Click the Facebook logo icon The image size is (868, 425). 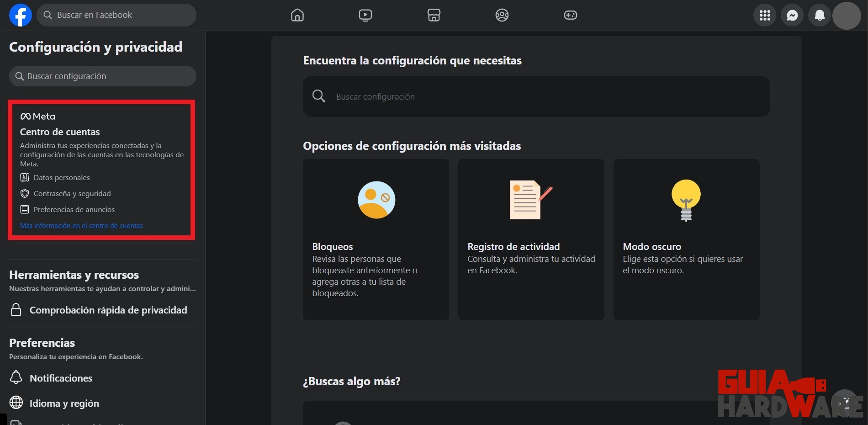pyautogui.click(x=21, y=15)
